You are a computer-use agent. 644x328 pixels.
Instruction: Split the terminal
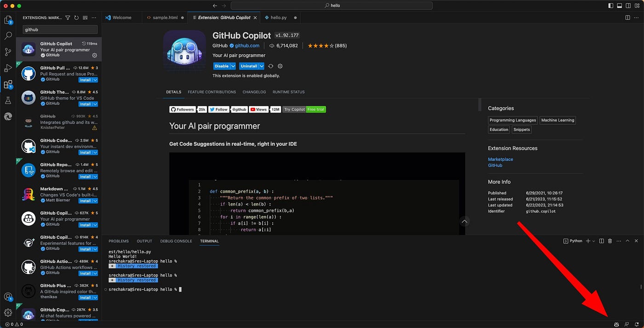click(x=601, y=241)
